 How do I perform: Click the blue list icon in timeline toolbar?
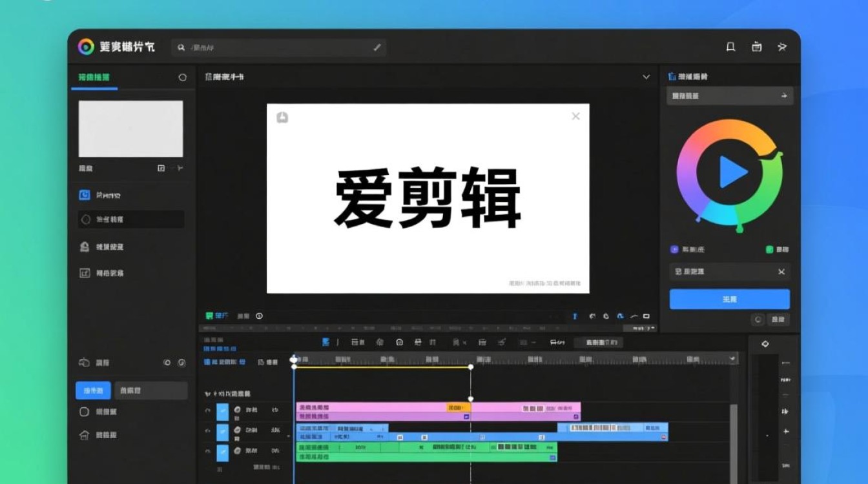tap(326, 342)
